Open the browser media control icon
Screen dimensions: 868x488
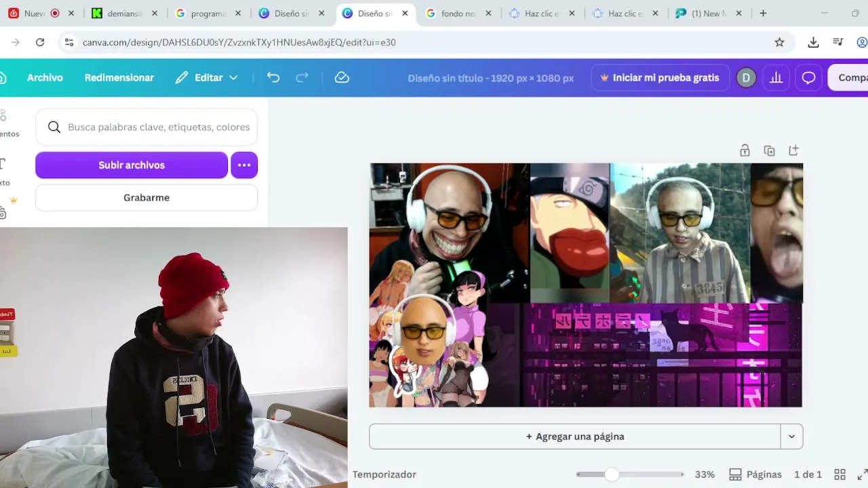(x=838, y=42)
